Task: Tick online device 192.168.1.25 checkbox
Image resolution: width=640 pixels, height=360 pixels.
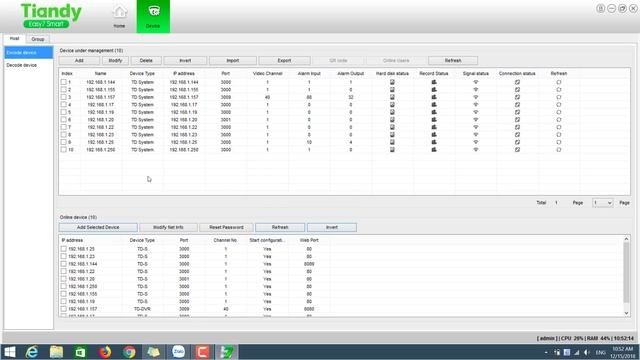Action: tap(64, 249)
